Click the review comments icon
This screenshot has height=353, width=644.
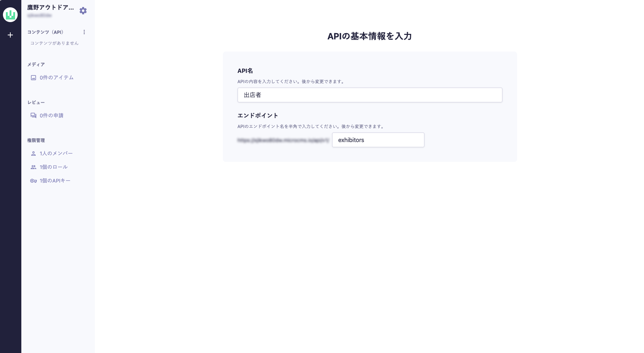coord(33,116)
